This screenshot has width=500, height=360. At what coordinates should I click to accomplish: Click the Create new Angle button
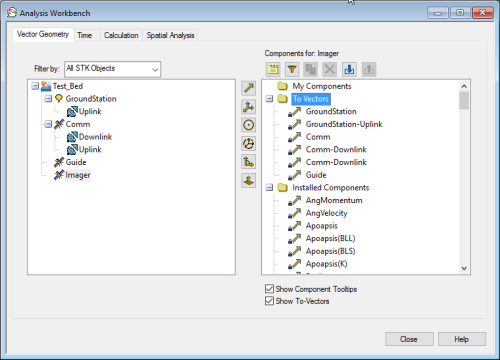pos(248,162)
